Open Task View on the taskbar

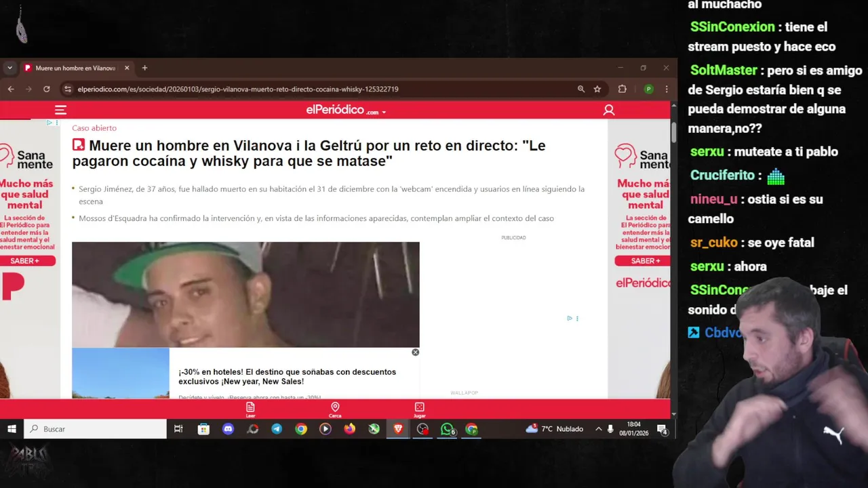[178, 429]
